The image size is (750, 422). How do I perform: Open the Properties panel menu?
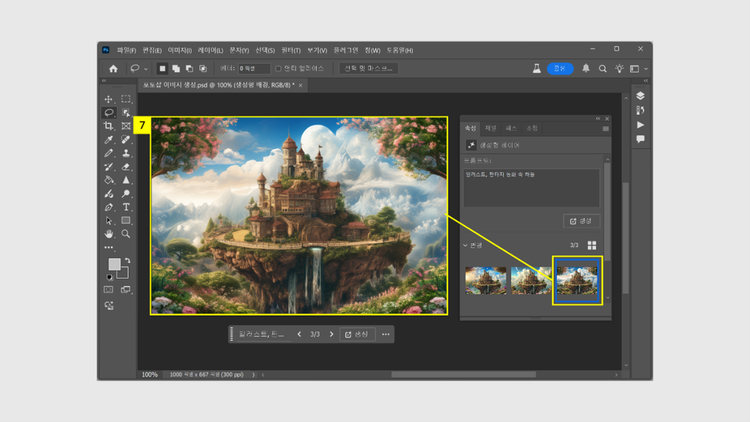pos(605,128)
